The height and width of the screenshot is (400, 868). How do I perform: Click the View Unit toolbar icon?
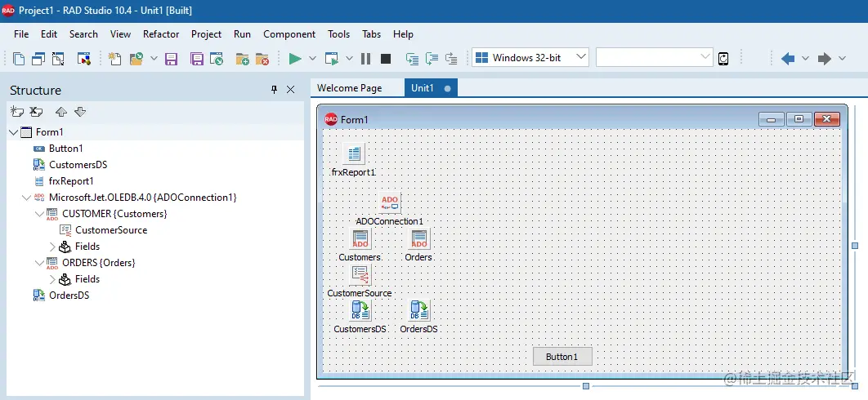(19, 59)
